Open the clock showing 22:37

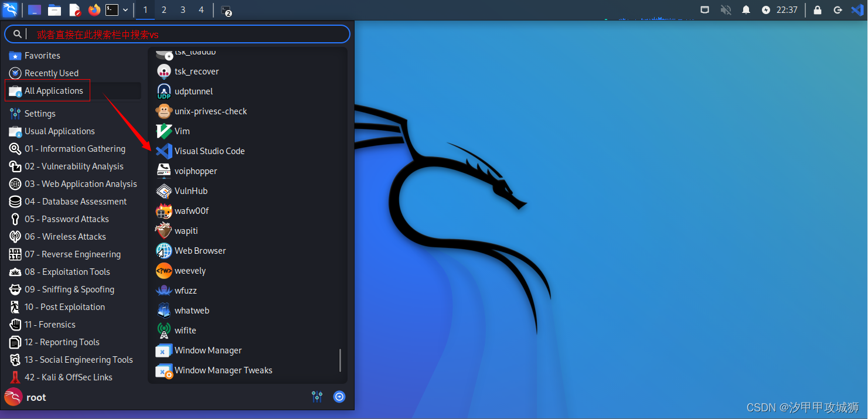coord(787,10)
